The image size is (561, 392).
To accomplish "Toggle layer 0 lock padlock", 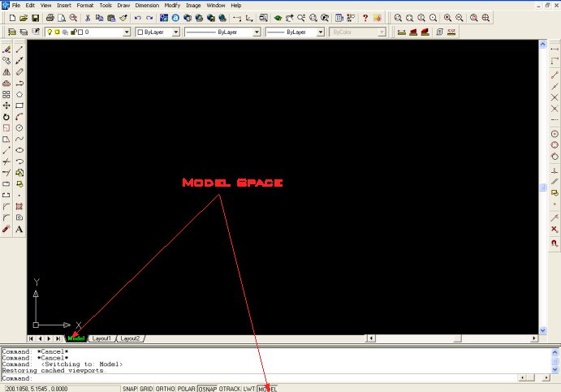I will [x=74, y=32].
